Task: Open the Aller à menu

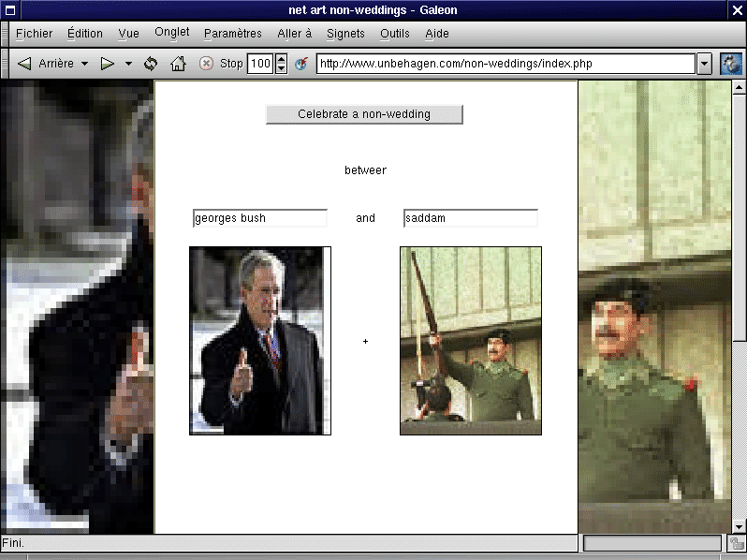Action: 295,34
